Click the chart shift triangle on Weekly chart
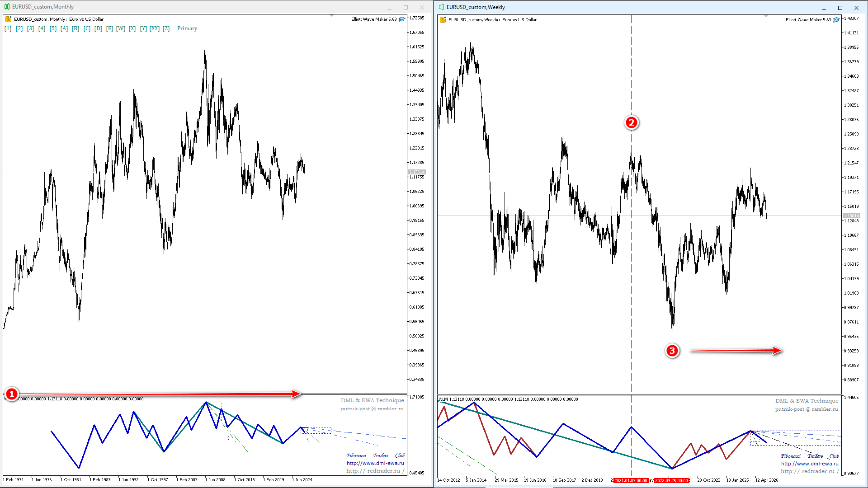The width and height of the screenshot is (868, 488). point(766,16)
